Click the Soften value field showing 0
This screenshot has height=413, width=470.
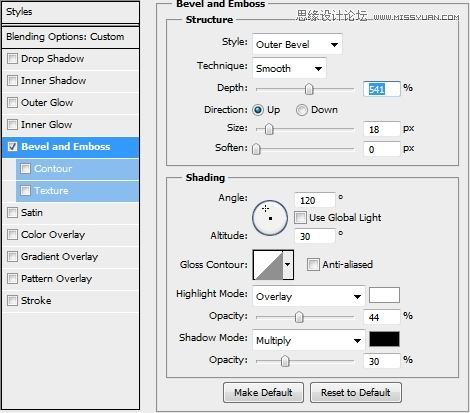[382, 149]
